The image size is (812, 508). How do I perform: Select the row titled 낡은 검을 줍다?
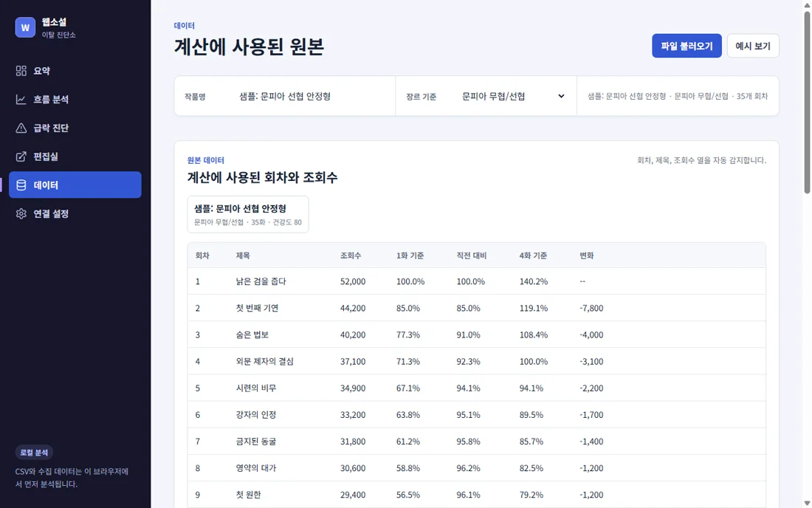pyautogui.click(x=476, y=281)
